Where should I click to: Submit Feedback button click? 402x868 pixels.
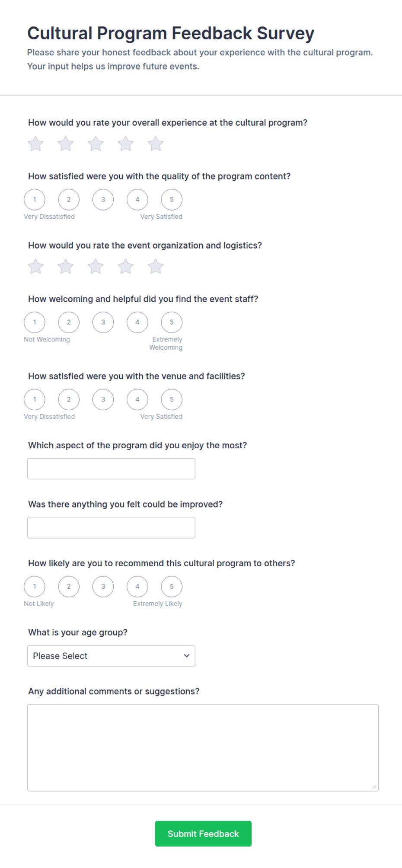point(203,834)
